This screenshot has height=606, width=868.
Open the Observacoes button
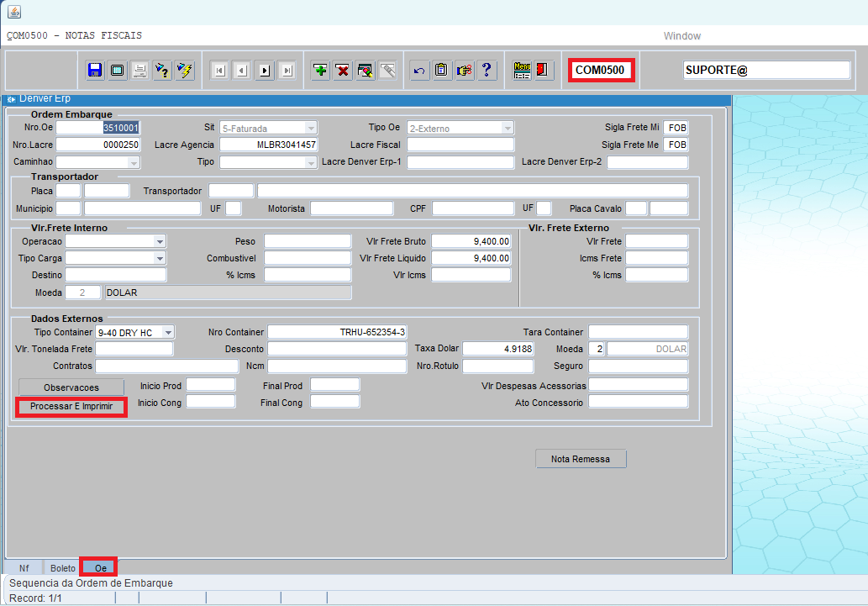71,387
